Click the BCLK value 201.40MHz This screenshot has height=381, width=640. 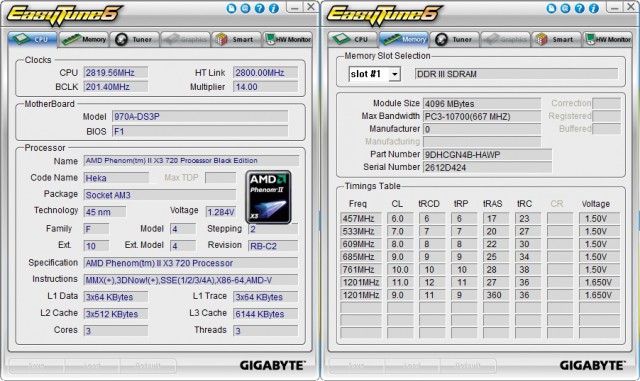tap(116, 87)
